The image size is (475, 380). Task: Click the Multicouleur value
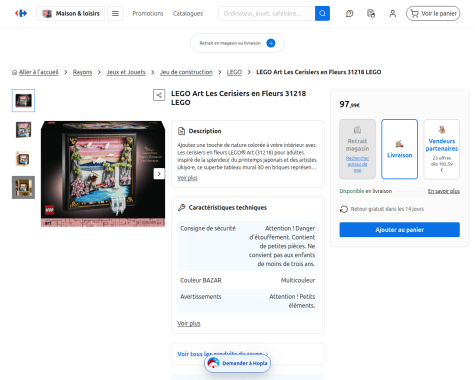click(x=298, y=280)
